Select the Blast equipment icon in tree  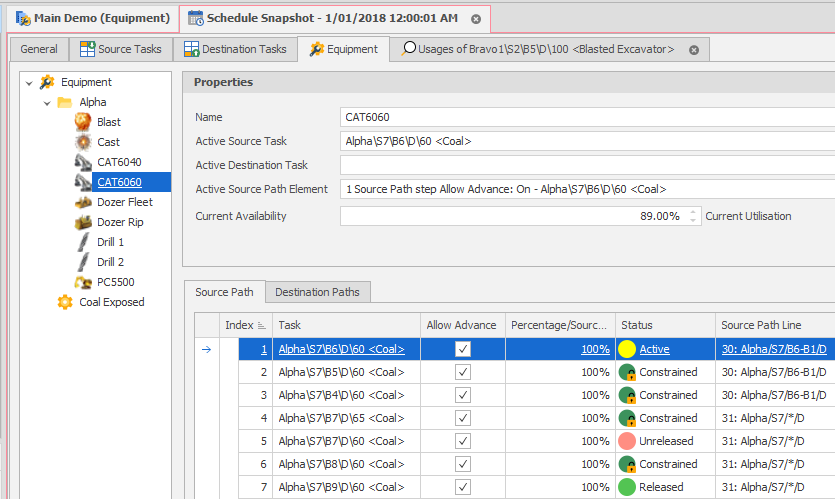(83, 122)
